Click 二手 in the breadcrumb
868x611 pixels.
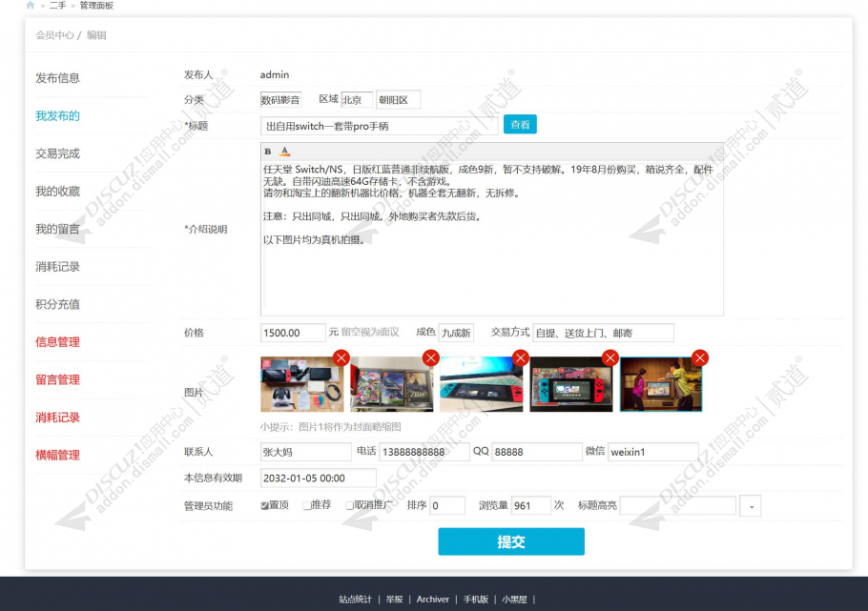pyautogui.click(x=57, y=5)
